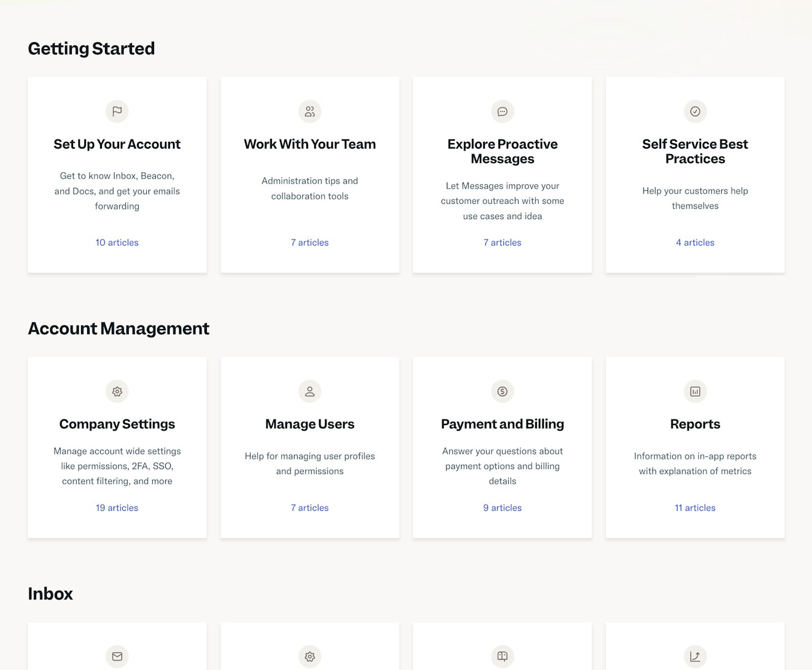Click the book icon in the Inbox section
Viewport: 812px width, 670px height.
pyautogui.click(x=503, y=656)
